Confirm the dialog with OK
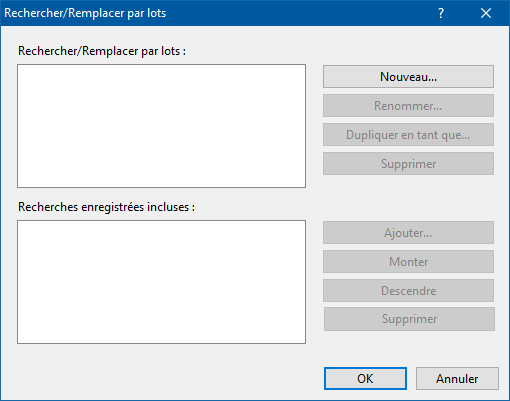The height and width of the screenshot is (401, 510). click(365, 379)
